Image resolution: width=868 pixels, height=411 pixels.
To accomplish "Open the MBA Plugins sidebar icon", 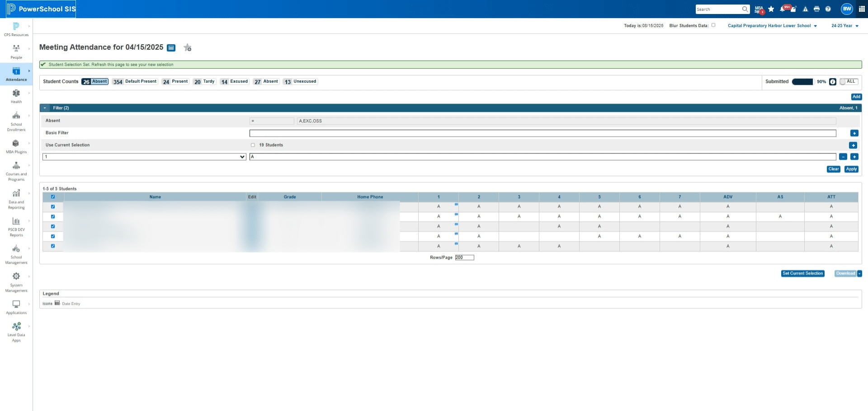I will click(x=16, y=143).
